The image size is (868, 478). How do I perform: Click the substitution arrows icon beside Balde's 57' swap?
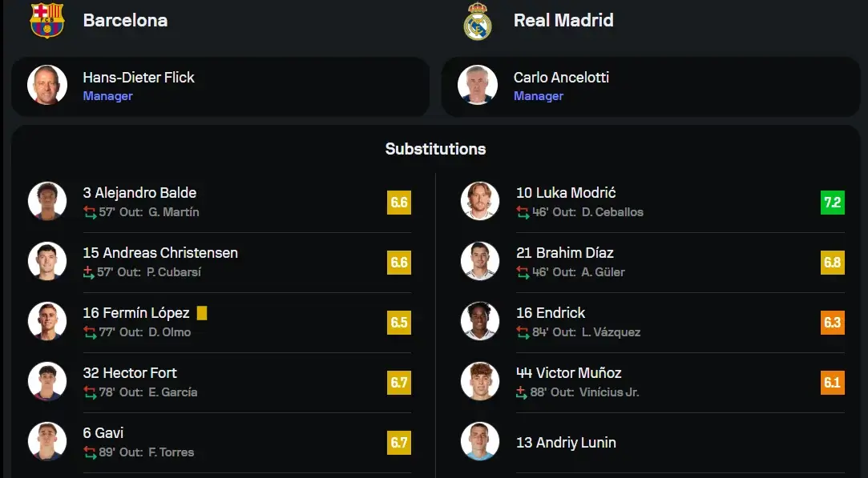(x=90, y=212)
